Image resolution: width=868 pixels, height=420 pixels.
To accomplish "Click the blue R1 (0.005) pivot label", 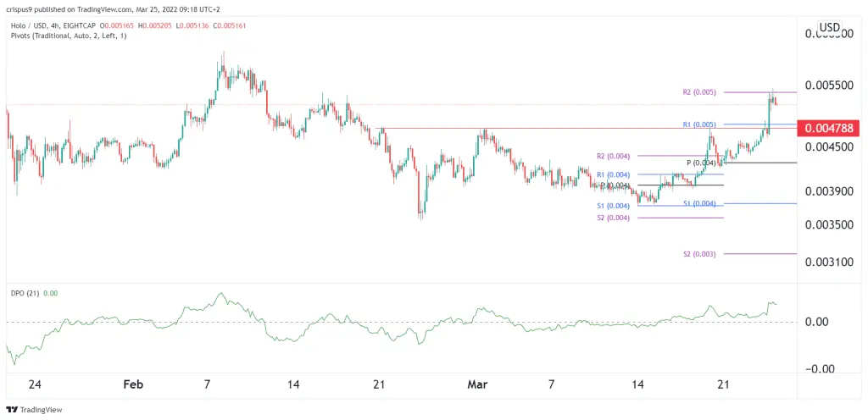I will click(x=700, y=124).
